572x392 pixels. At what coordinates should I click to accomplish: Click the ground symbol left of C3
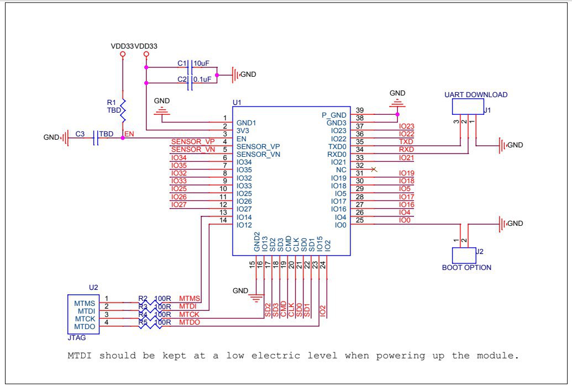coord(65,137)
